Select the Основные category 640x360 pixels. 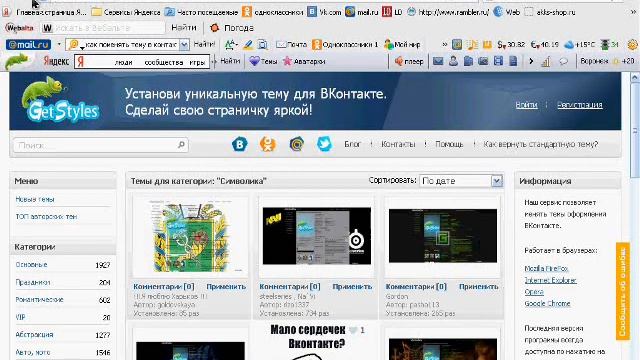click(x=31, y=264)
